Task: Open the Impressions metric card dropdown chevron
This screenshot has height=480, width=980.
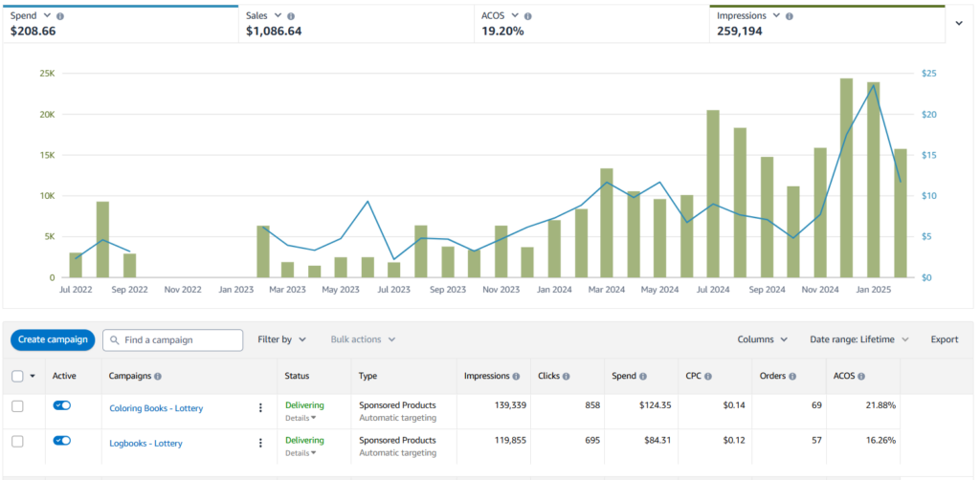Action: click(776, 16)
